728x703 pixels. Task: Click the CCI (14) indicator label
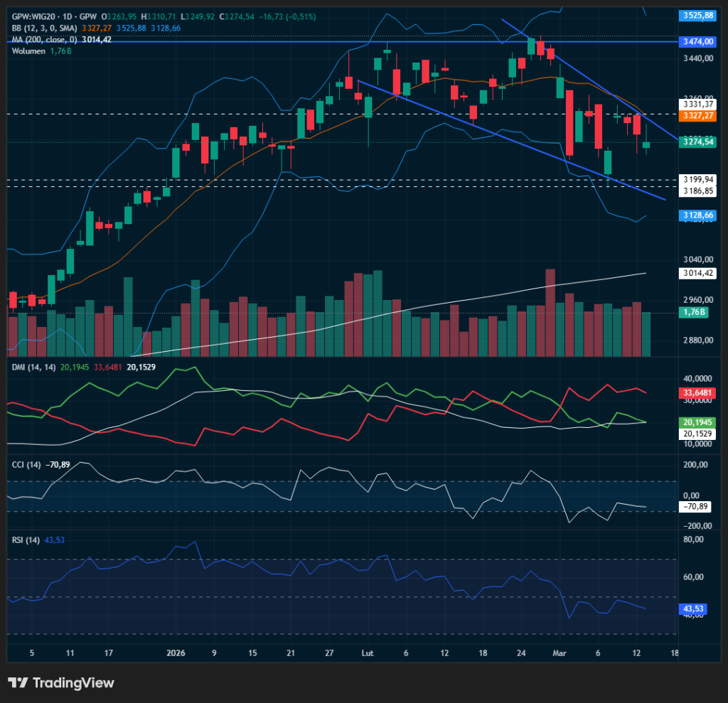coord(26,465)
